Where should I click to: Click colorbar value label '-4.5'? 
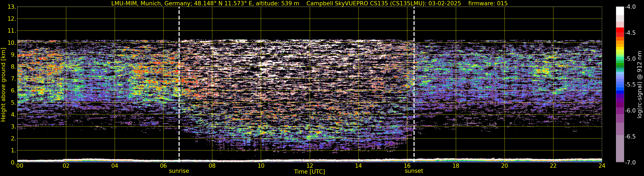click(x=630, y=33)
